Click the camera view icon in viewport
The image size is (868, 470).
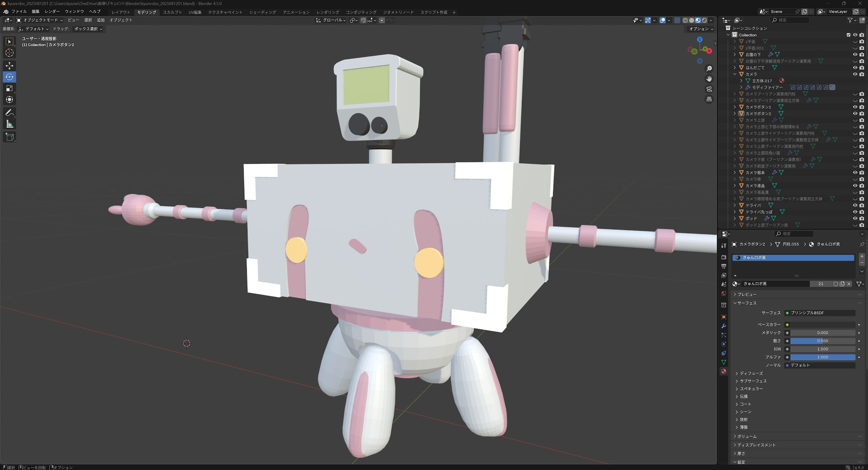(709, 89)
